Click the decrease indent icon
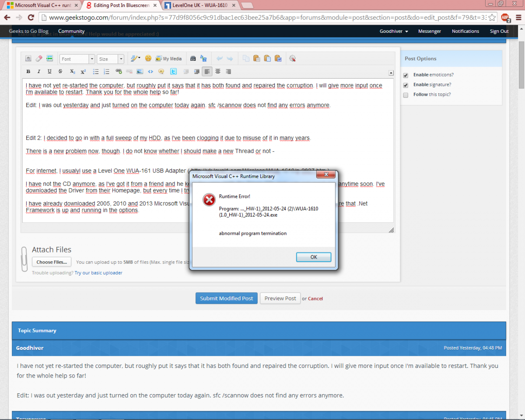This screenshot has width=525, height=420. coord(186,71)
